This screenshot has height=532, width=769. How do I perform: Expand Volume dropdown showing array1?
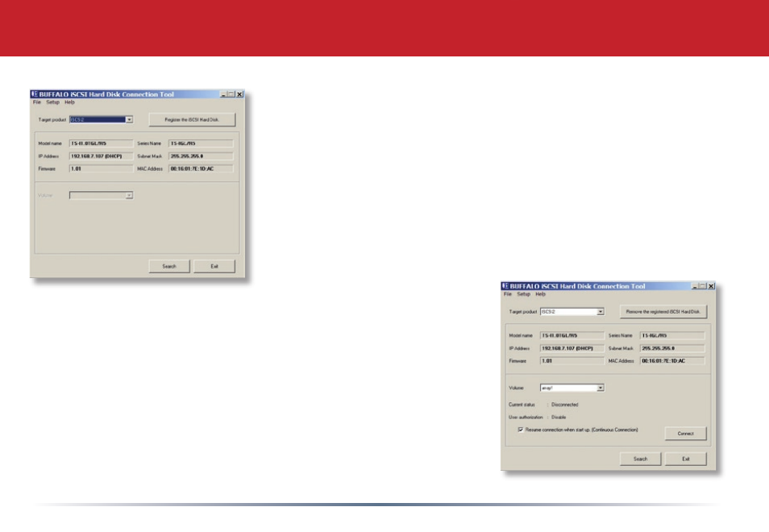pyautogui.click(x=601, y=388)
